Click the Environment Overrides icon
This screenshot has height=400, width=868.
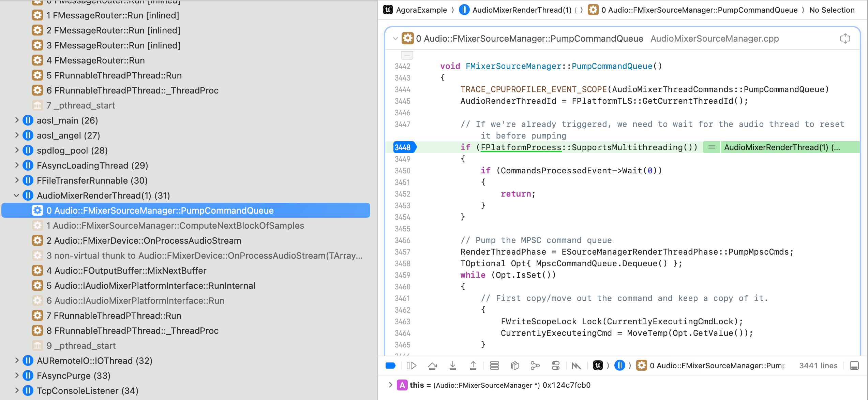click(556, 366)
